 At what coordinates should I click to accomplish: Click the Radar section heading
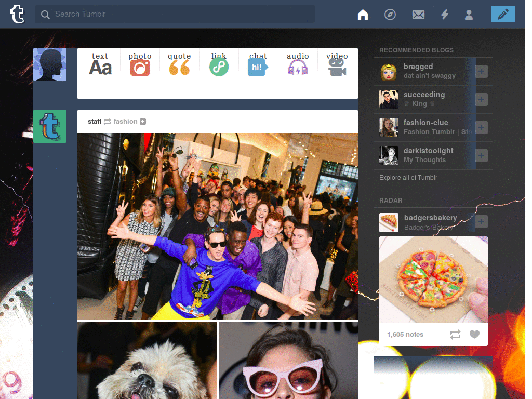pyautogui.click(x=391, y=201)
